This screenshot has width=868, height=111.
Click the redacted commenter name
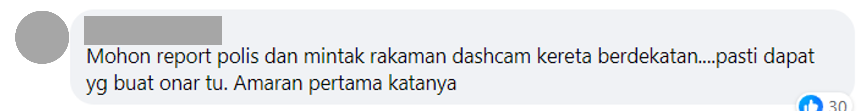click(153, 30)
